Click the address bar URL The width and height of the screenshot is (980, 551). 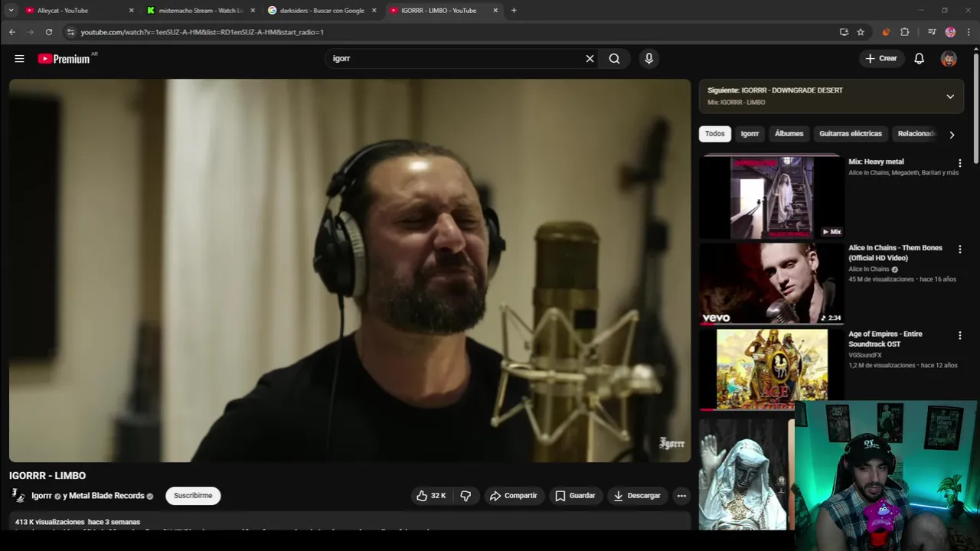(x=202, y=32)
